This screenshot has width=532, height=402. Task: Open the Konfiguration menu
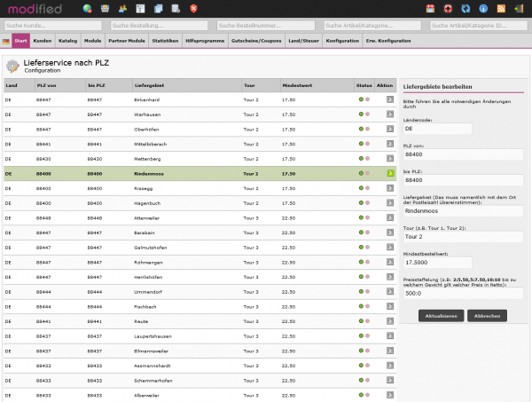[342, 42]
